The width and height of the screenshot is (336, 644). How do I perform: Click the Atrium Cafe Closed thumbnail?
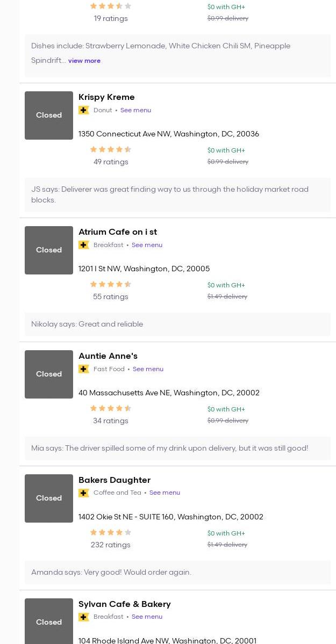(49, 250)
